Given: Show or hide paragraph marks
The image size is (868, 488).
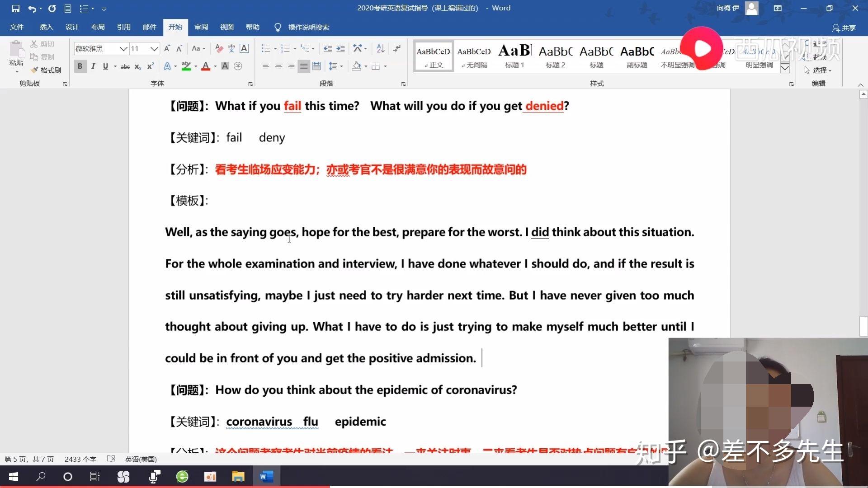Looking at the screenshot, I should [397, 48].
